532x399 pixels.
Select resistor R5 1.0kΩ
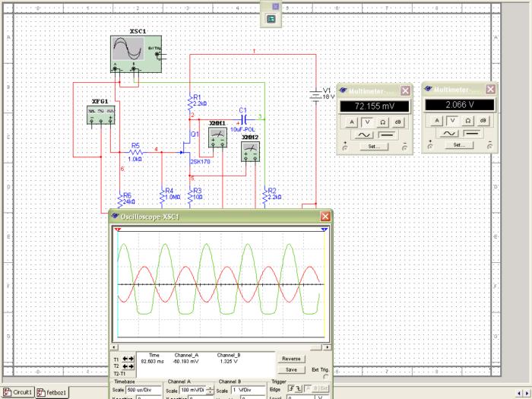tap(136, 152)
